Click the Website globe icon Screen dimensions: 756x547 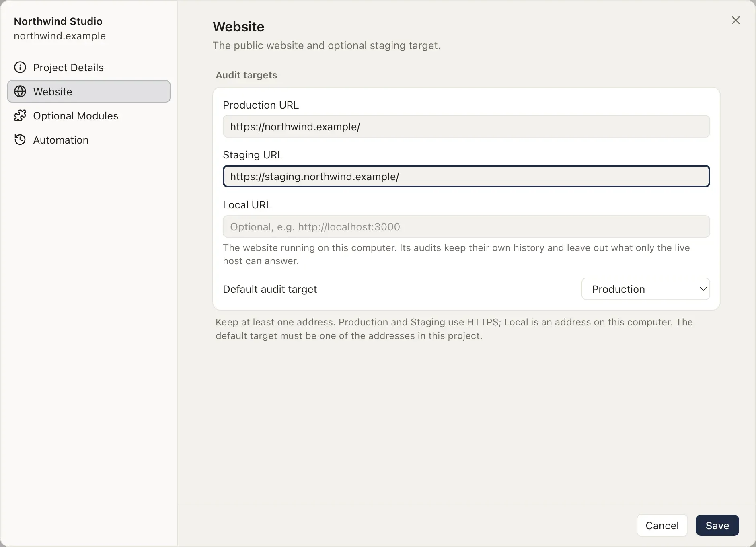[20, 91]
